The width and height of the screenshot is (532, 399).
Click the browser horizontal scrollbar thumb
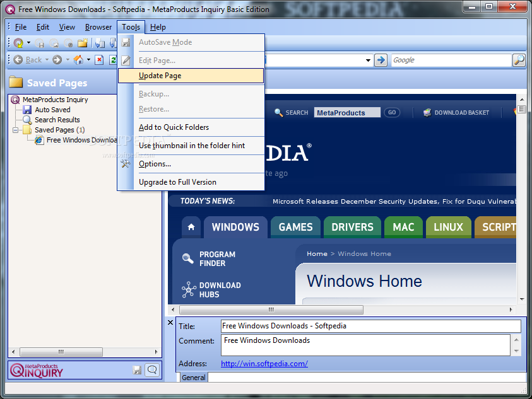(271, 310)
